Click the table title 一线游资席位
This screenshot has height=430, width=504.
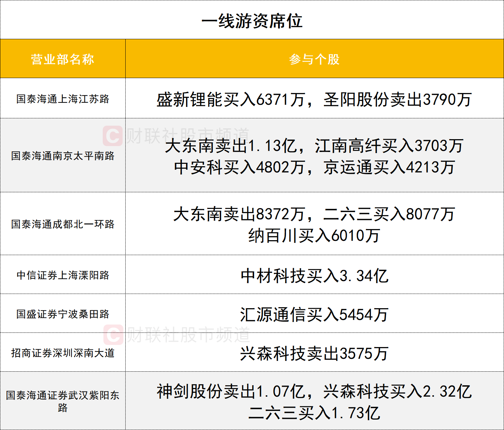click(x=252, y=21)
